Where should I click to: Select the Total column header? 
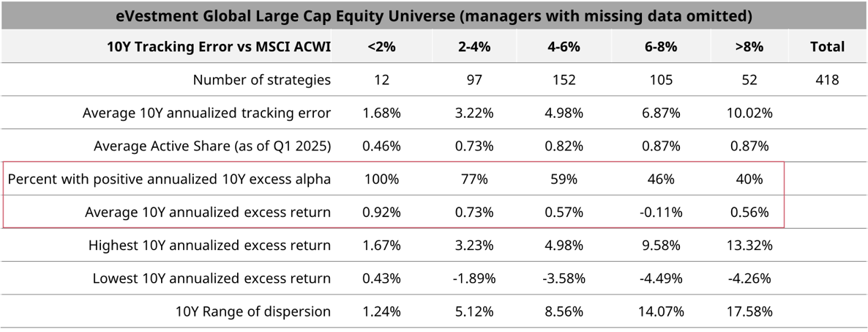827,47
